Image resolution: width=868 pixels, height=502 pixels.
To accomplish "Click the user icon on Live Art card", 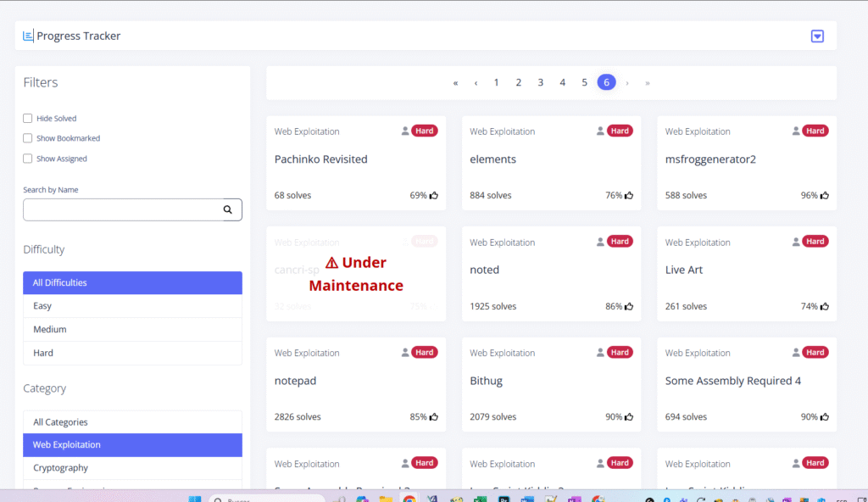I will [796, 242].
